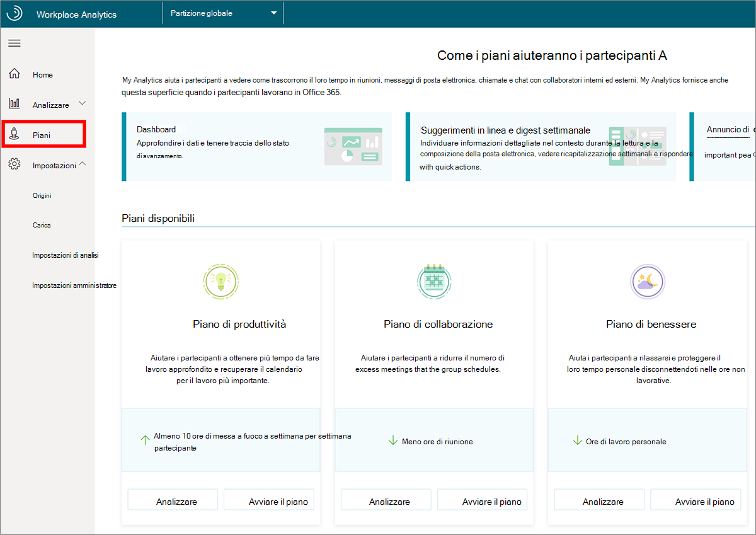
Task: Click the Suggerimenti in linea card illustration
Action: pyautogui.click(x=637, y=146)
